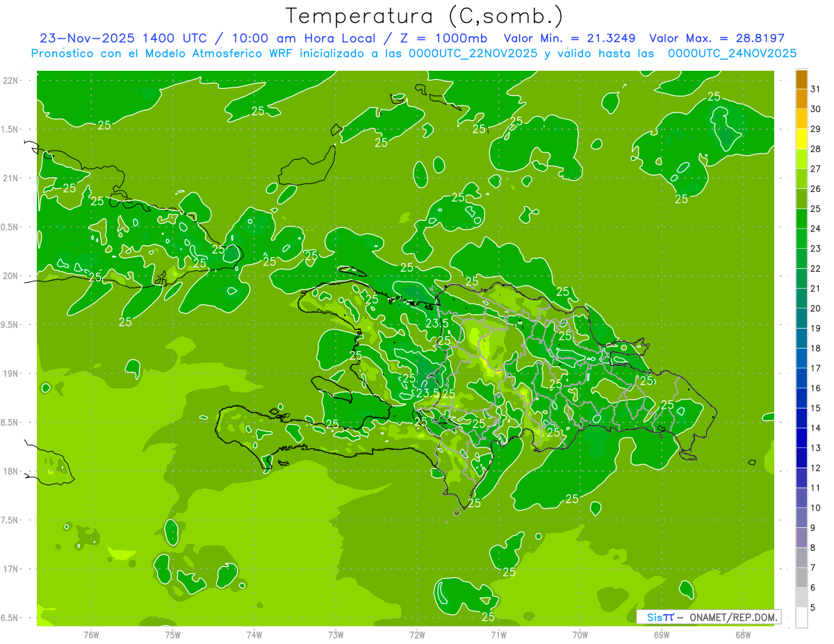Viewport: 834px width, 644px height.
Task: Click the white swatch below 5 on the scale
Action: pyautogui.click(x=801, y=618)
